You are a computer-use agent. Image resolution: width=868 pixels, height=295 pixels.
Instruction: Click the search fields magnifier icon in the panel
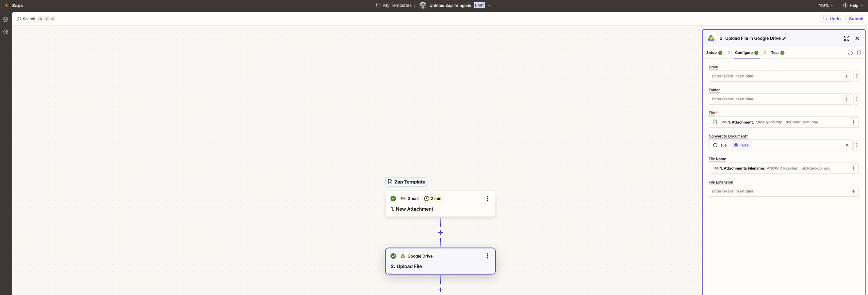point(859,53)
